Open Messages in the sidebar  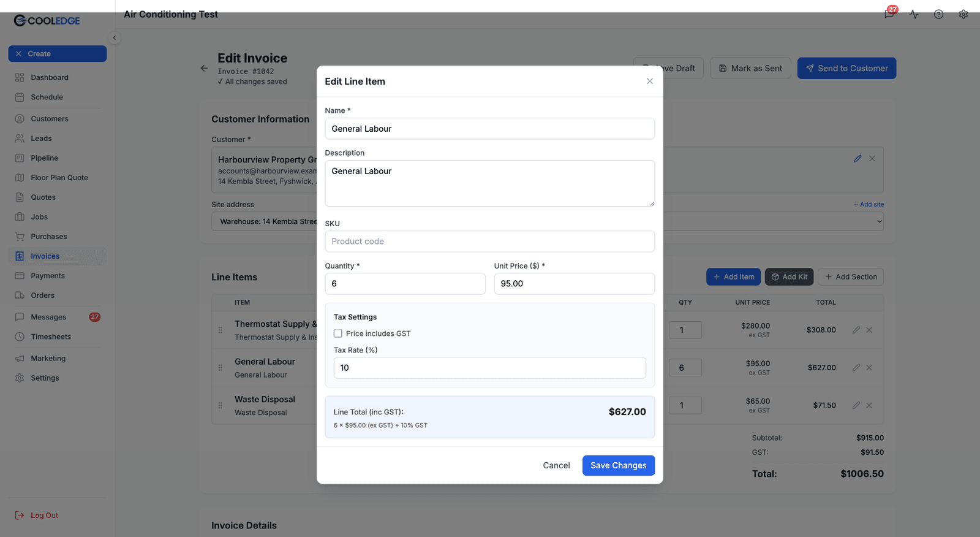point(58,317)
